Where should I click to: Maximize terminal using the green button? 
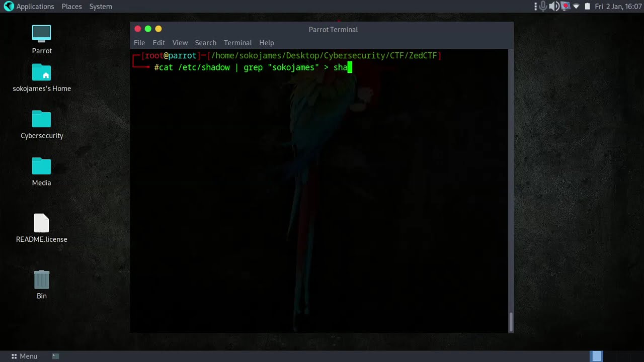point(148,29)
